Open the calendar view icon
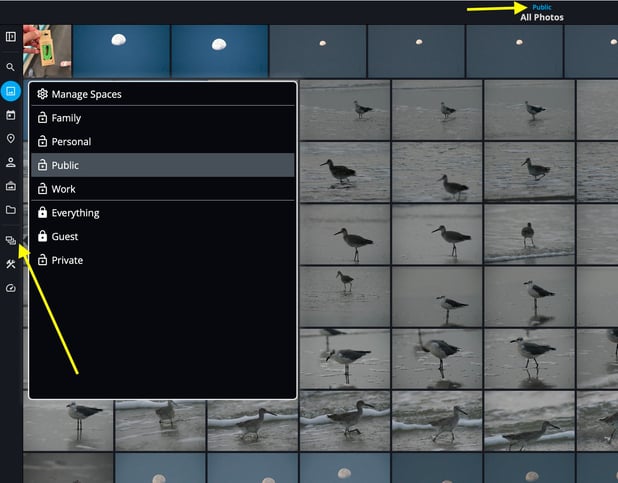618x483 pixels. (11, 115)
